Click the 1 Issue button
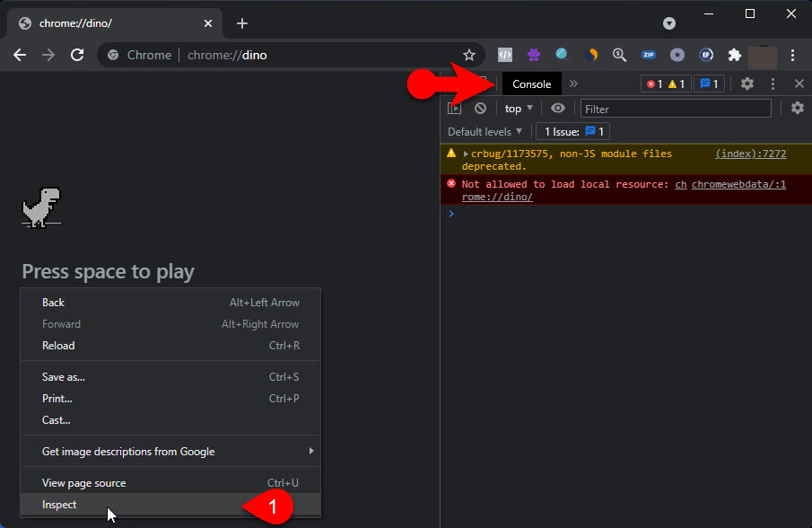 572,132
